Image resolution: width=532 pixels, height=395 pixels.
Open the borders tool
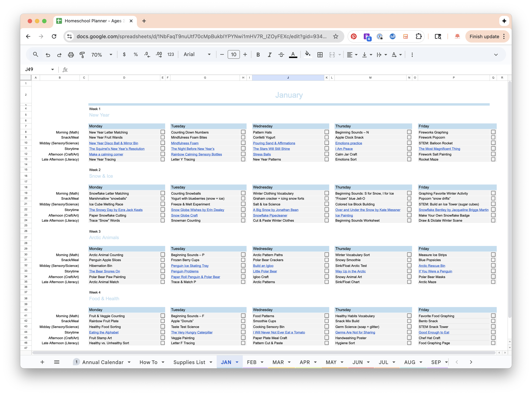click(320, 55)
